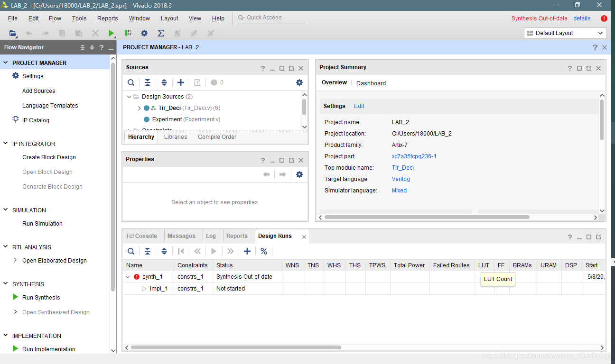Open the Flow menu

[x=55, y=18]
